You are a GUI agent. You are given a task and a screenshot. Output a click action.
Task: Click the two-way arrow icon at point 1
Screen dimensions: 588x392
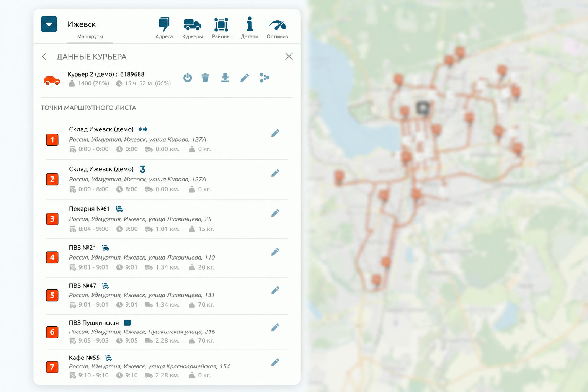click(x=143, y=129)
